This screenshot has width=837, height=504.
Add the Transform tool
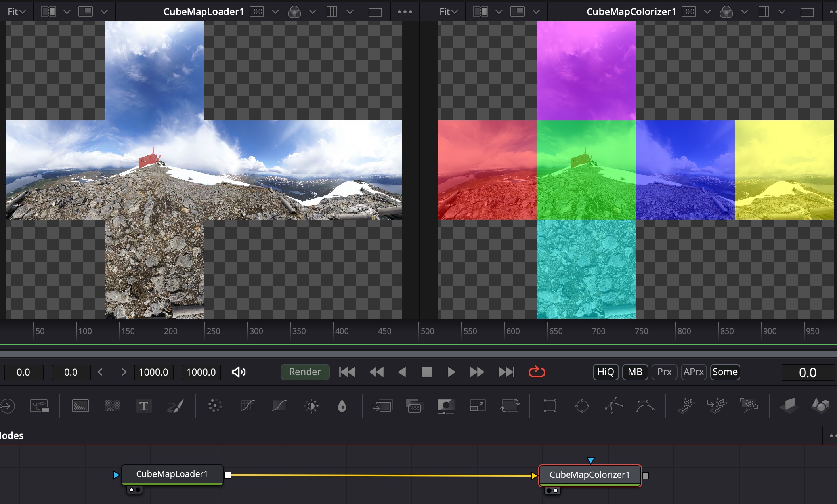(x=510, y=406)
